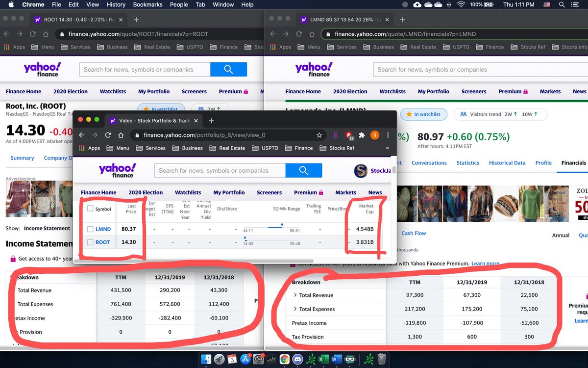Select the Profile tab in LMND window
The image size is (588, 368).
[x=543, y=163]
